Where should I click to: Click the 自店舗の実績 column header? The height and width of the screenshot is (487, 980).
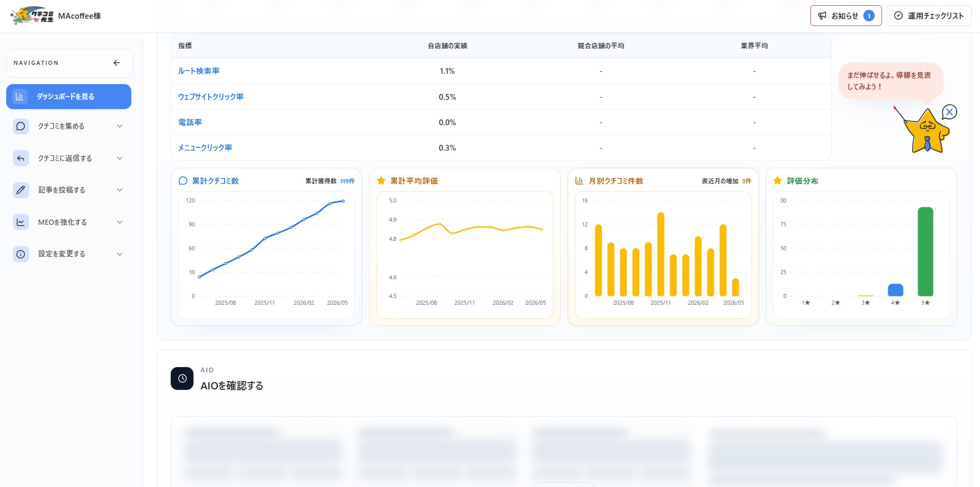click(447, 46)
